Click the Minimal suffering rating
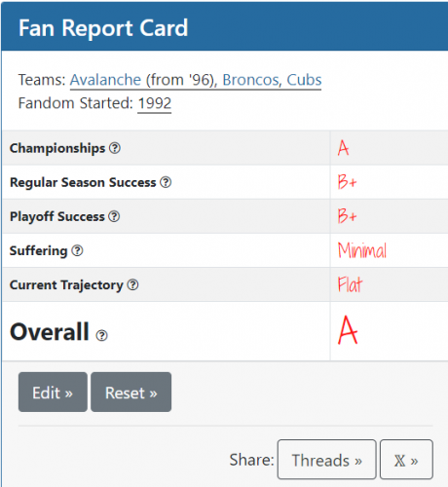Screen dimensions: 448x487 coord(362,250)
